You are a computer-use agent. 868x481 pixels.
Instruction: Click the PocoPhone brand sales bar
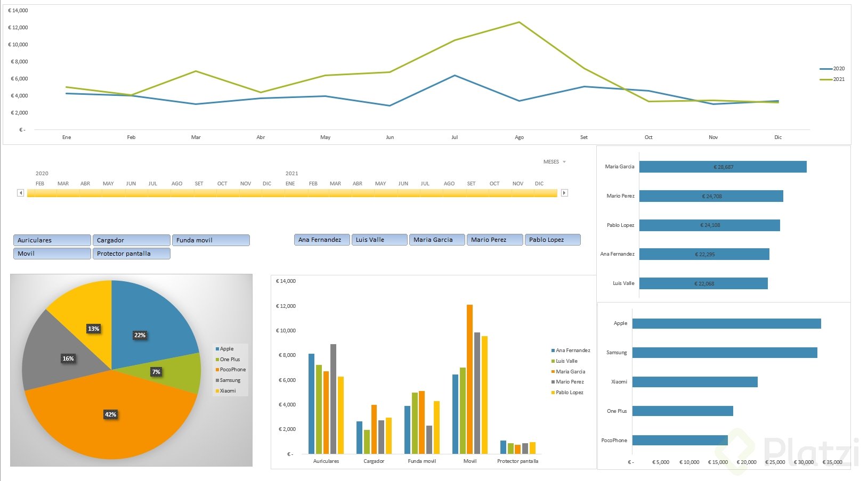tap(680, 441)
